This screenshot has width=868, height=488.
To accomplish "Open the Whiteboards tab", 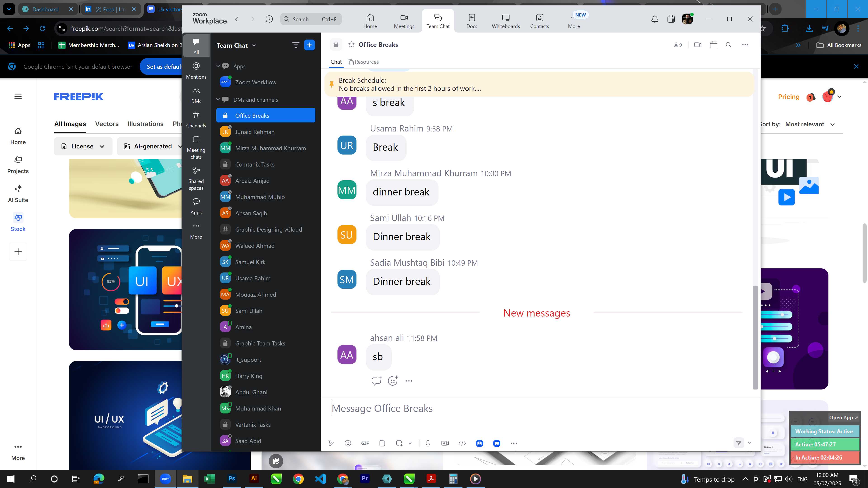I will [505, 21].
